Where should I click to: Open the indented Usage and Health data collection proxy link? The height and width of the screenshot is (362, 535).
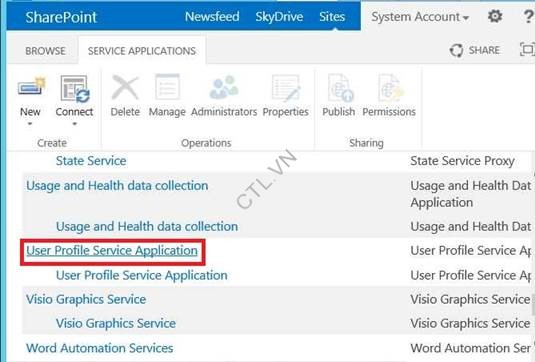tap(147, 226)
